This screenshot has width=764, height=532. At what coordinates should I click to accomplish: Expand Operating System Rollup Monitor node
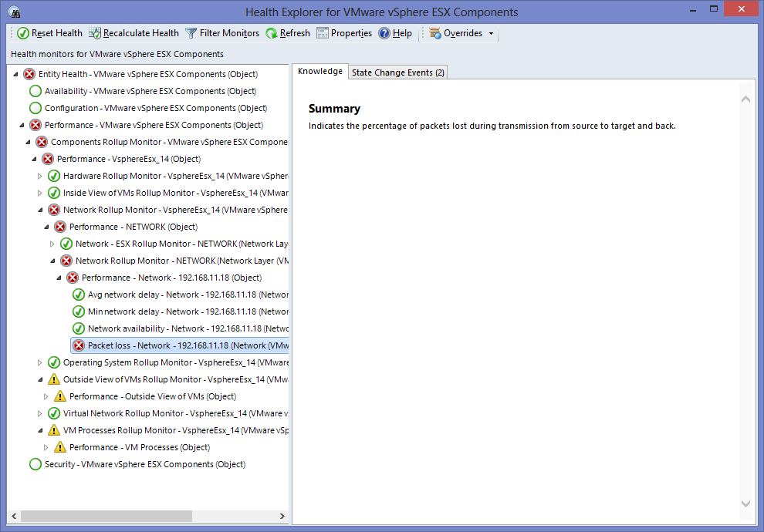[40, 362]
